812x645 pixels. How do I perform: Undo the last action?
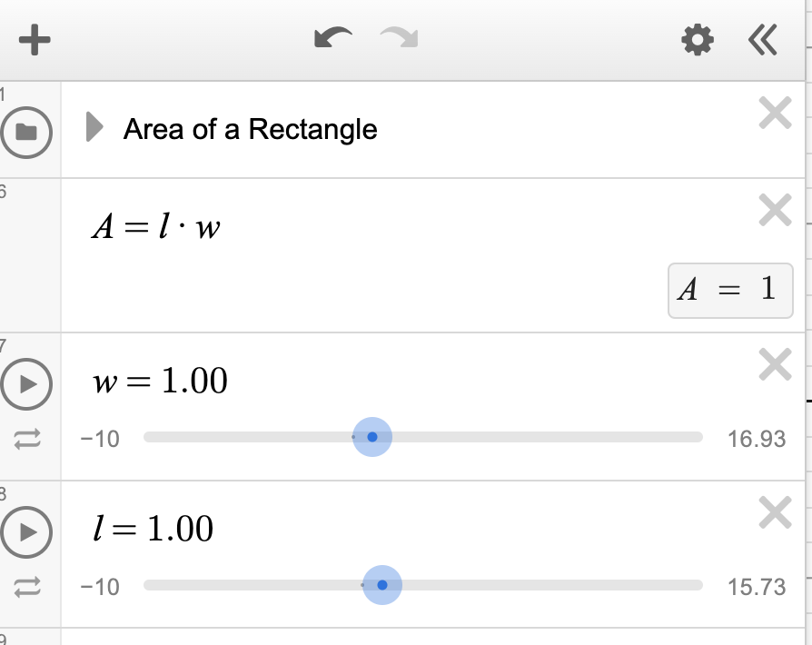[x=332, y=39]
